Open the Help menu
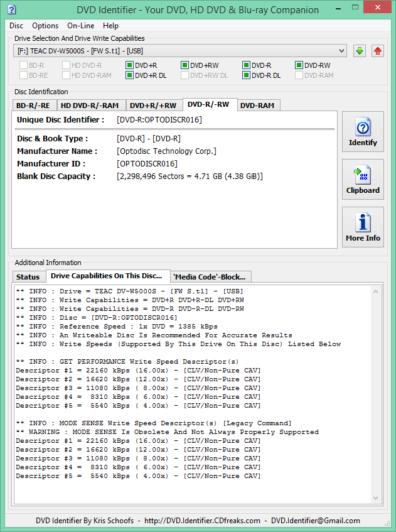The width and height of the screenshot is (396, 532). (x=110, y=26)
